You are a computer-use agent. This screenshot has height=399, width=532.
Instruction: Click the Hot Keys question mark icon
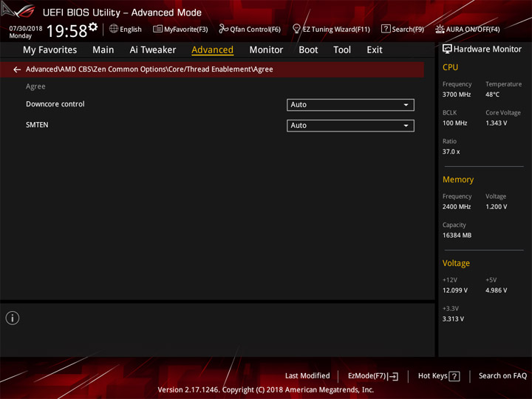[x=454, y=376]
